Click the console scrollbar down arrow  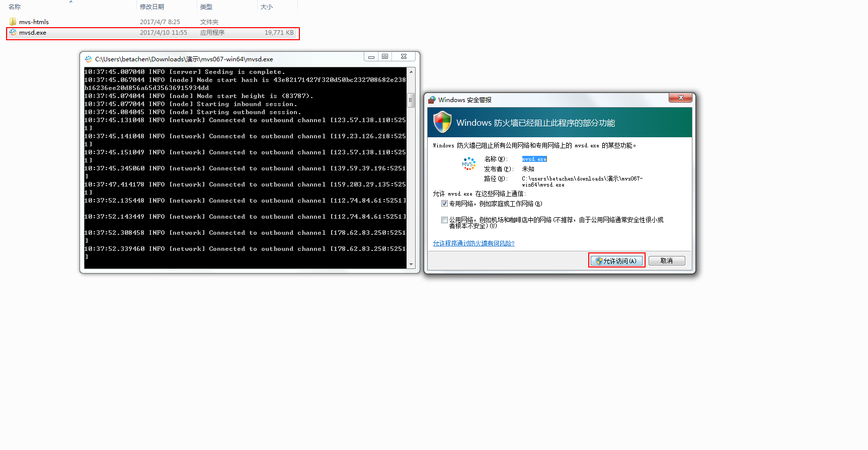(x=411, y=264)
